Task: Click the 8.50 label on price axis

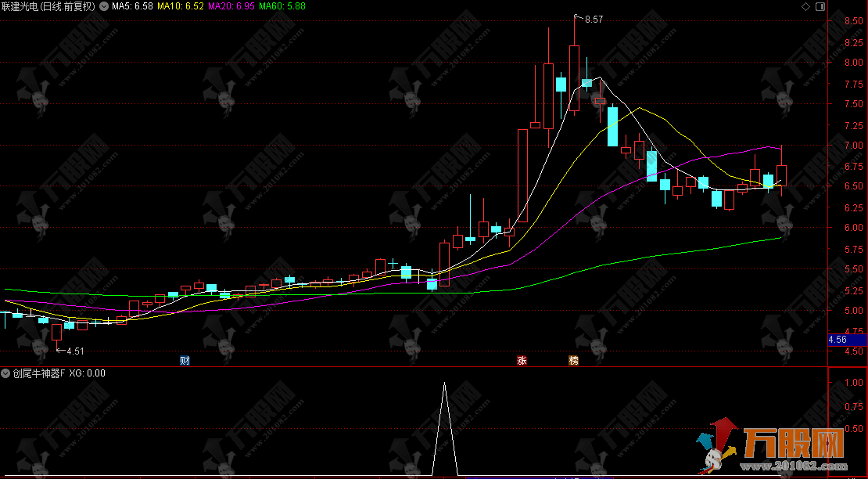Action: click(x=854, y=21)
